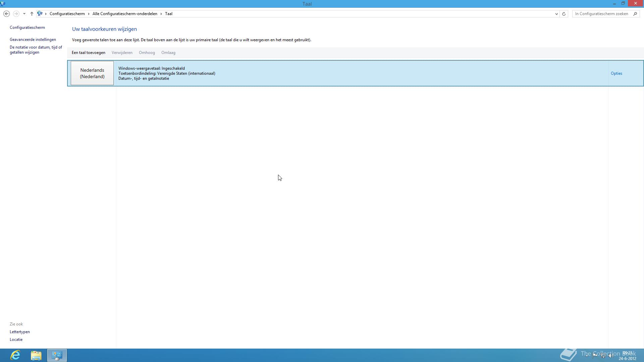Open Geavanceerde instellingen link

click(33, 40)
